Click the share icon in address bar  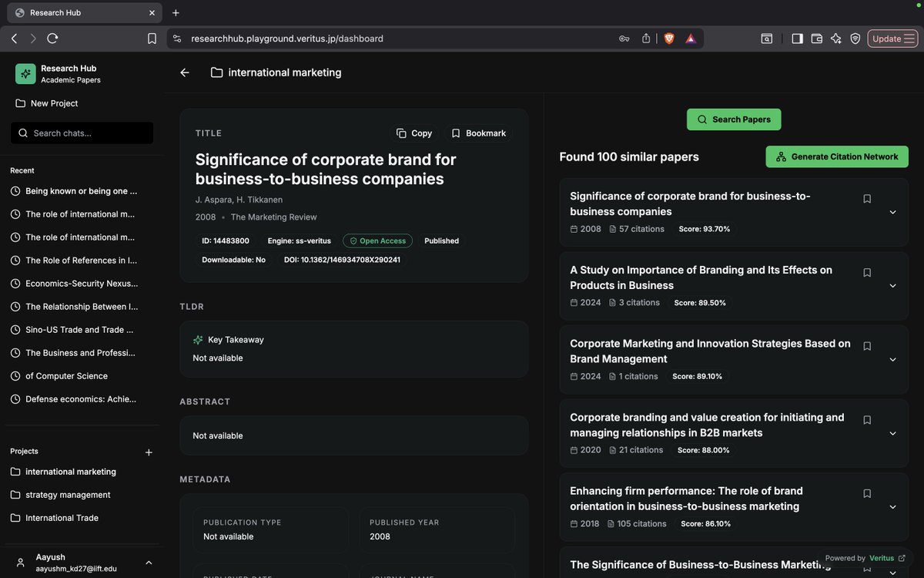[x=646, y=39]
